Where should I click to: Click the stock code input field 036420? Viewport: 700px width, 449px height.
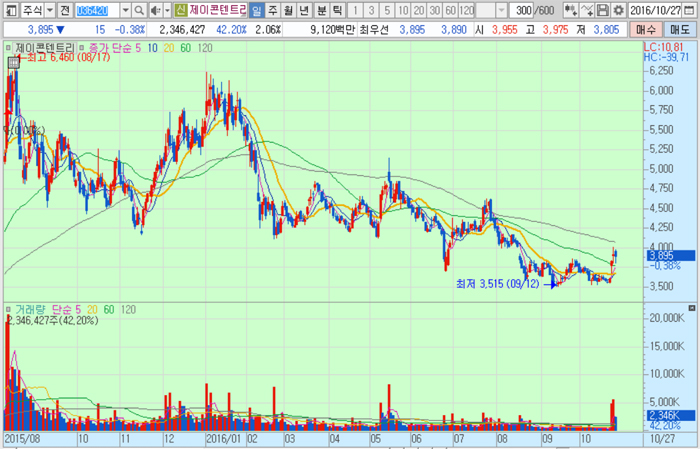(x=97, y=10)
